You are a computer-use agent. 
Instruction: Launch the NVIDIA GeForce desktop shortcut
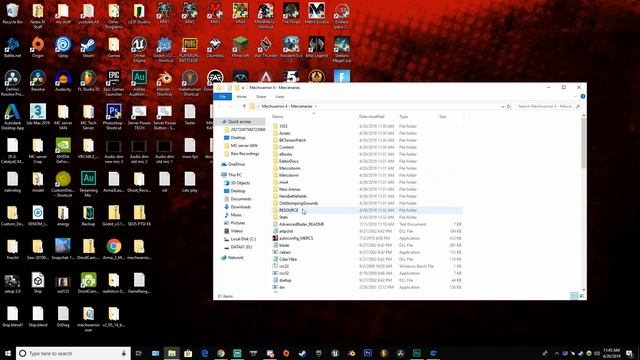[x=63, y=151]
